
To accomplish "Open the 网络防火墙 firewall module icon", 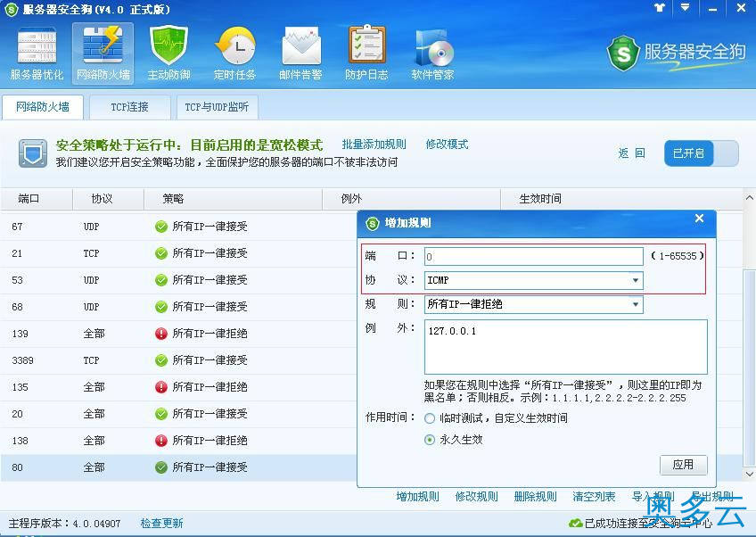I will pyautogui.click(x=103, y=54).
